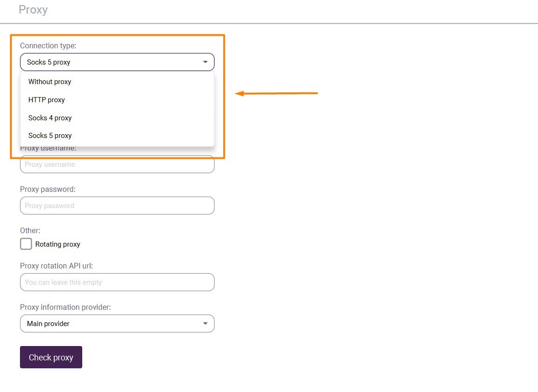The height and width of the screenshot is (392, 538).
Task: Click the 'Proxy rotation API url:' label
Action: [56, 266]
